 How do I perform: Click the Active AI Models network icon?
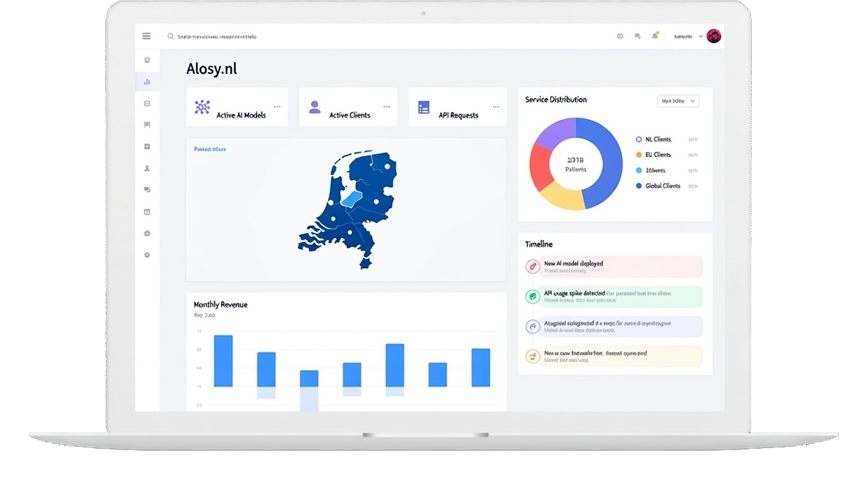pos(202,109)
